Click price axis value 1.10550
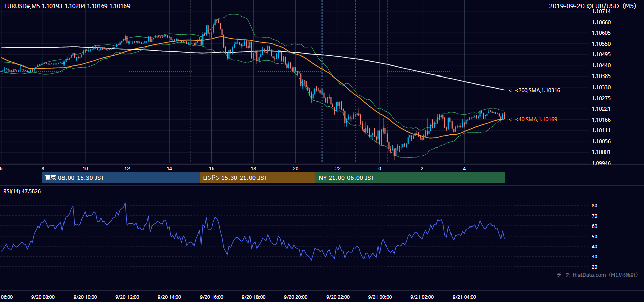Screen dimensions: 644x302 [601, 44]
